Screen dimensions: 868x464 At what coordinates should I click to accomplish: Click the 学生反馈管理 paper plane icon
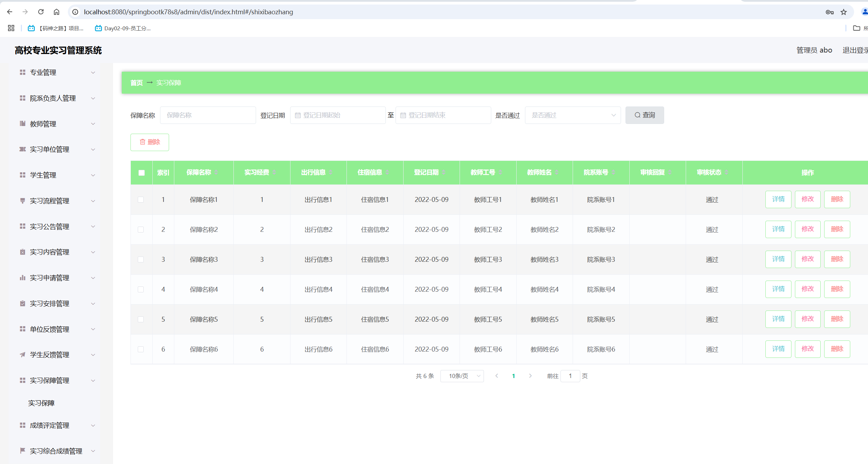point(23,354)
